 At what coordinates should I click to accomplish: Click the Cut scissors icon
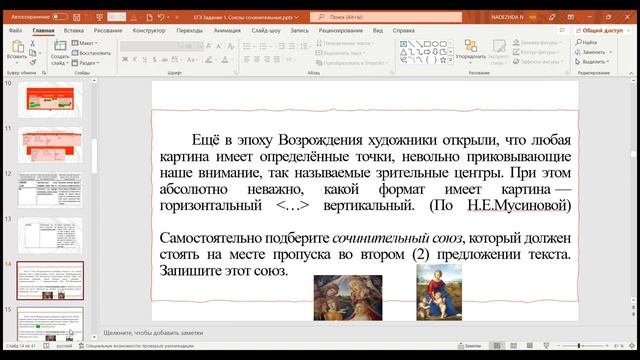[x=33, y=43]
